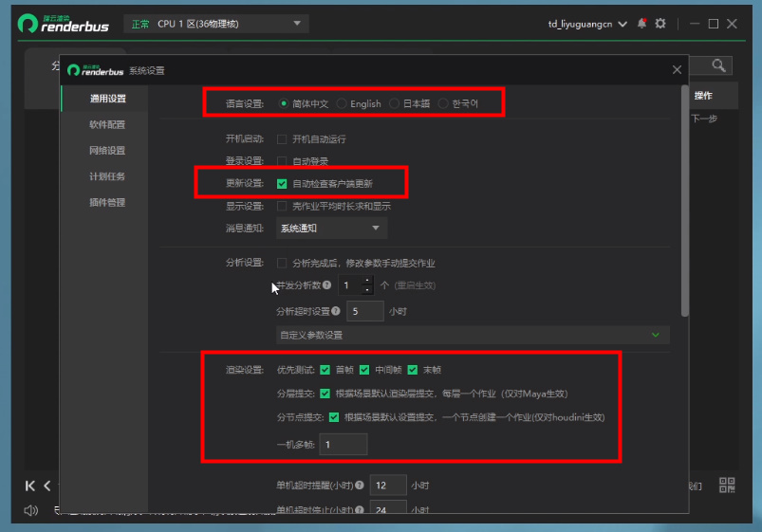Click the help icon beside 并发分析数

(326, 285)
